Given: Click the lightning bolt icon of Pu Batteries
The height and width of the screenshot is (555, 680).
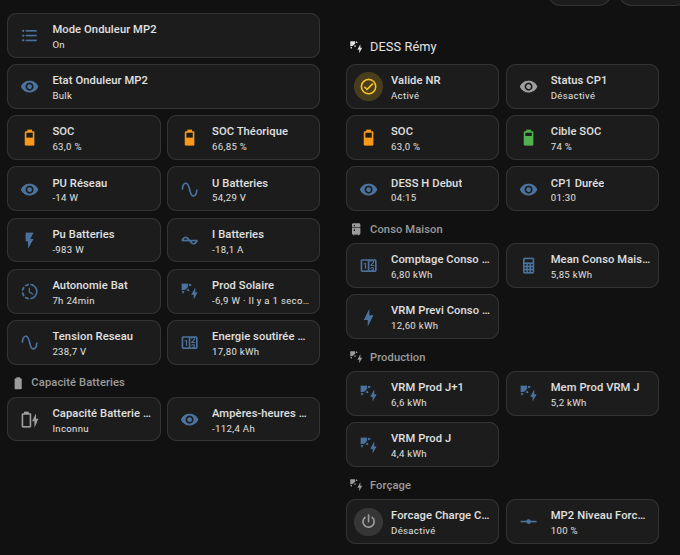Looking at the screenshot, I should pyautogui.click(x=29, y=240).
